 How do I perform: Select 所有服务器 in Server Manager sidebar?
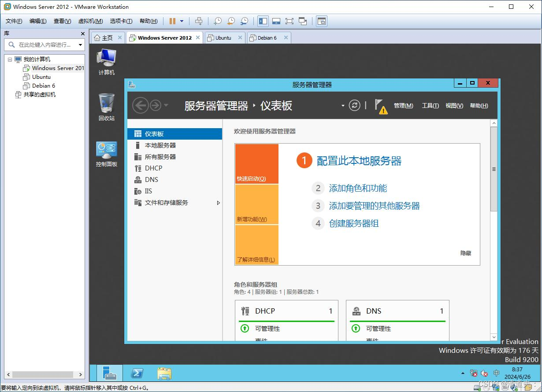click(x=174, y=157)
